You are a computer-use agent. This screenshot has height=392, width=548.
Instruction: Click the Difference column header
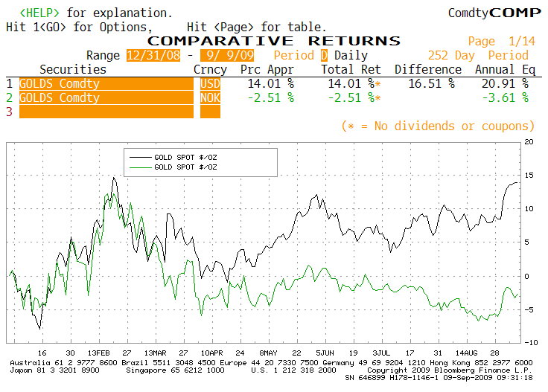click(428, 69)
